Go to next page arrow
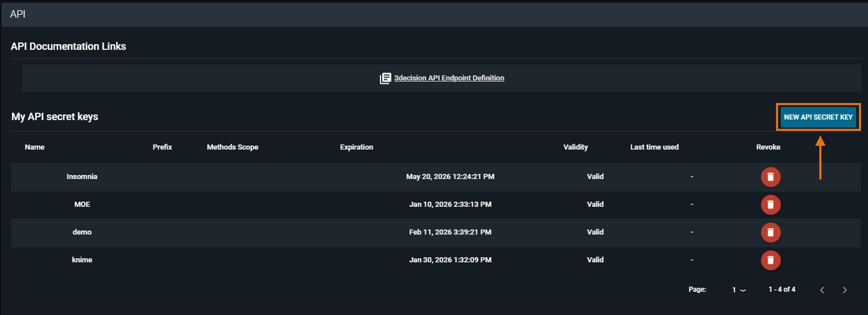868x315 pixels. pos(844,290)
